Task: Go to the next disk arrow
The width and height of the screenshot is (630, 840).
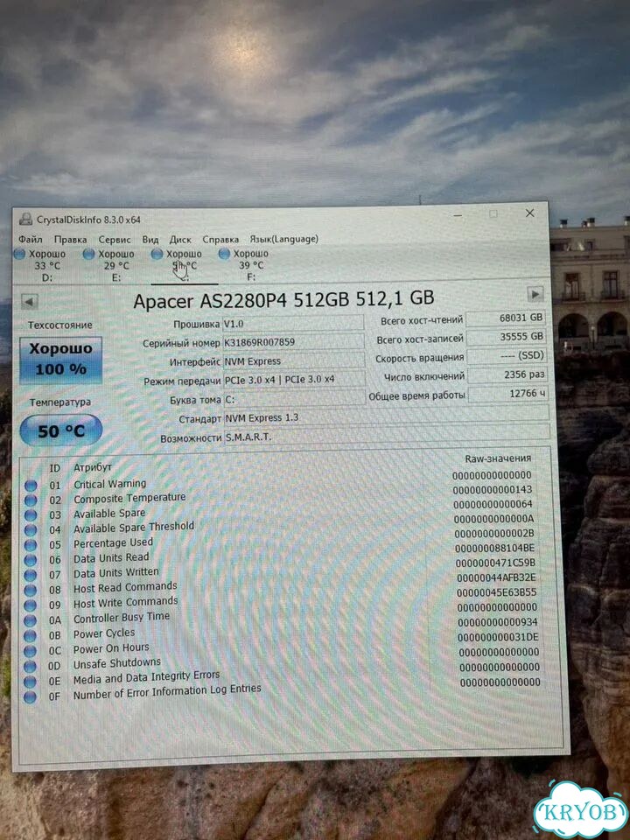Action: (535, 294)
